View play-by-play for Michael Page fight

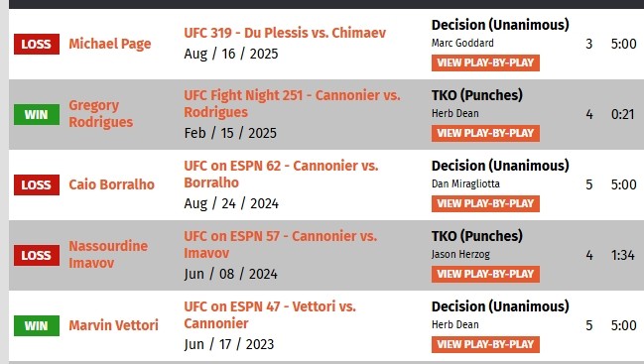pyautogui.click(x=485, y=62)
